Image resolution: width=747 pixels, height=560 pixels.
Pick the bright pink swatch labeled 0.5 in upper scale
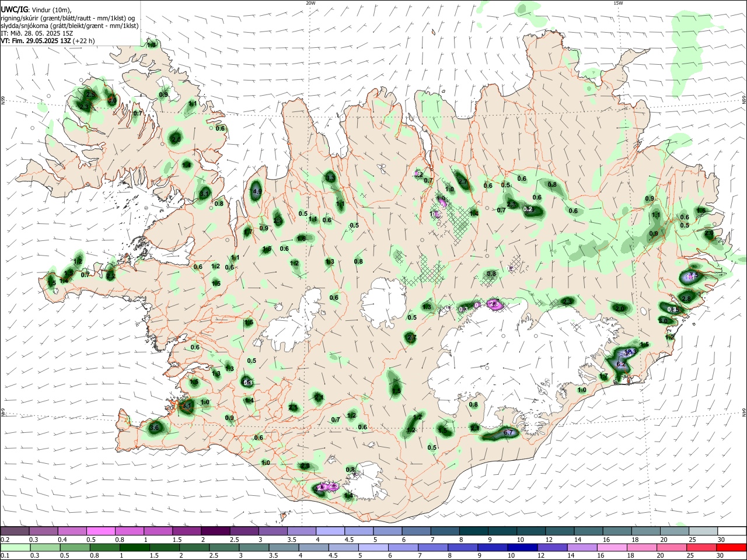tap(101, 531)
